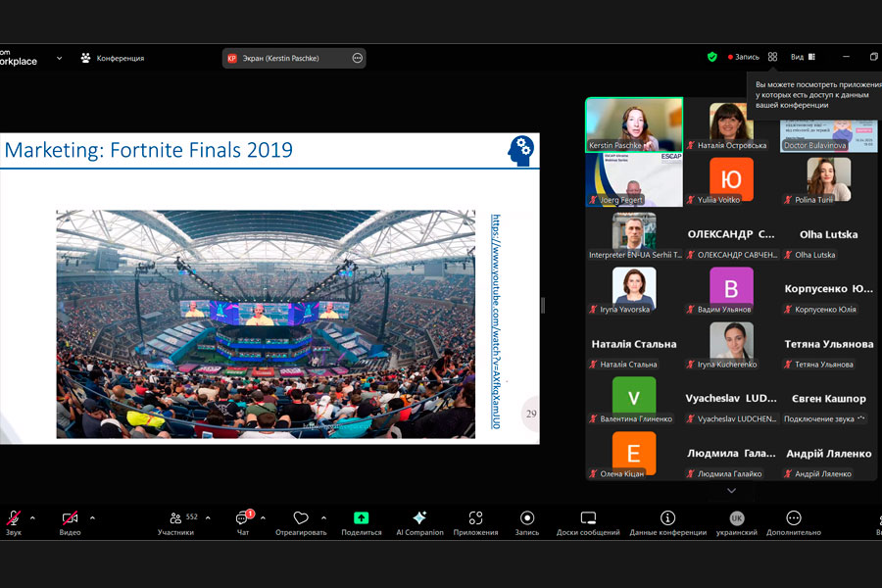Open the apps grid icon near Запись

[773, 57]
